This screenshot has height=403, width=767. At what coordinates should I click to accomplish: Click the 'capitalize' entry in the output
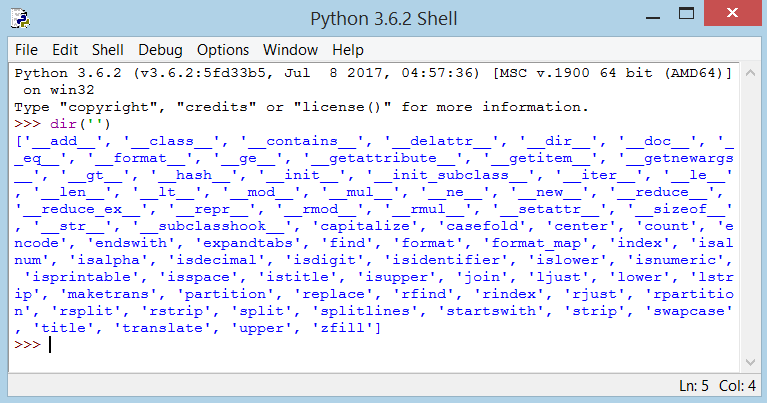(x=364, y=226)
